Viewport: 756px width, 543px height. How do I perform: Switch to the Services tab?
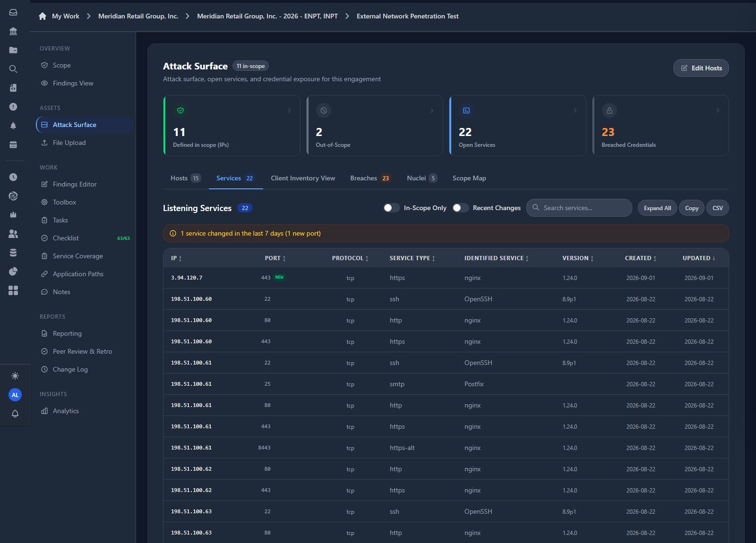point(235,178)
